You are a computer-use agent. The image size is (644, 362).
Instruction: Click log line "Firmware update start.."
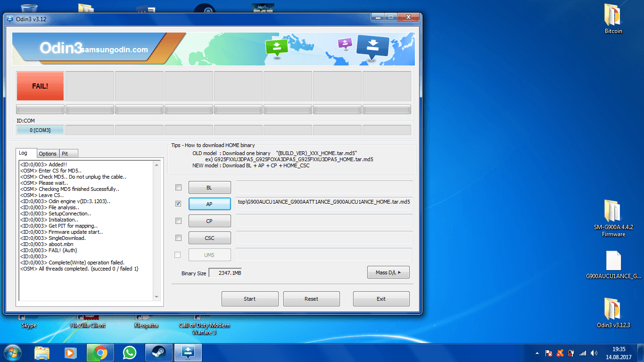pyautogui.click(x=61, y=232)
